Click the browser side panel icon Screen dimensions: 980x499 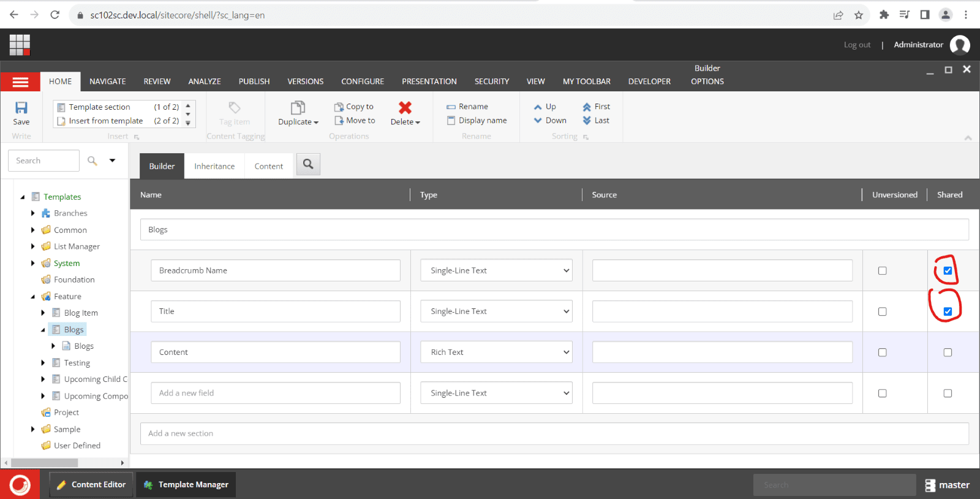click(x=925, y=15)
